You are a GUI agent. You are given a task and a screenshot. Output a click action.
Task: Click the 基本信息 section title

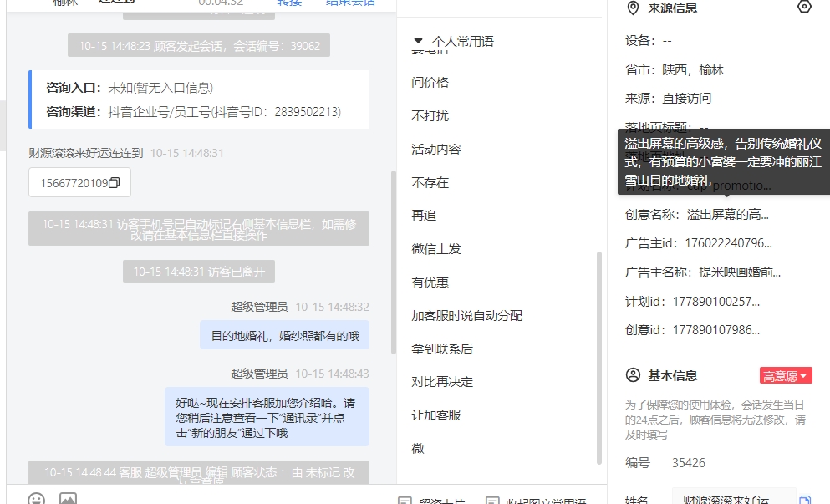coord(672,376)
